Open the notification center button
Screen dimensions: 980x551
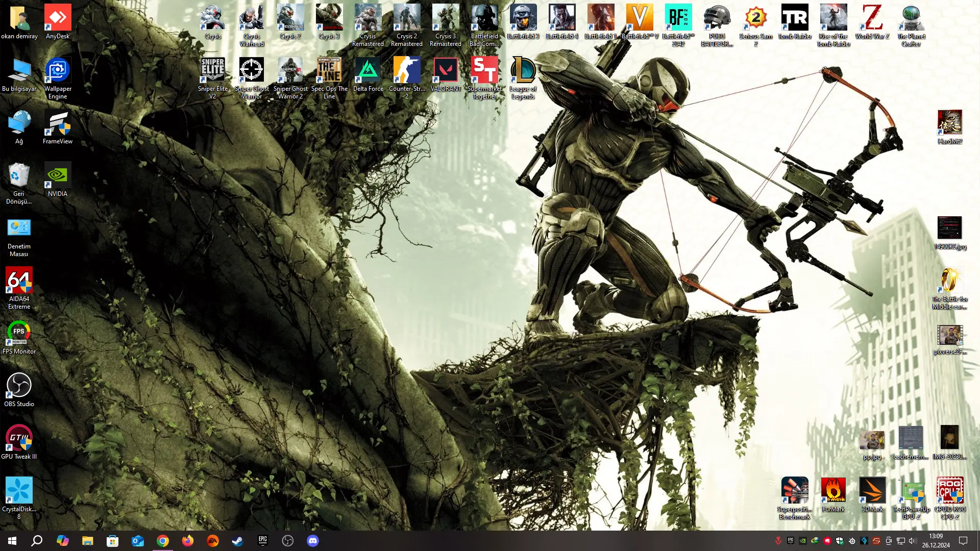(x=963, y=541)
